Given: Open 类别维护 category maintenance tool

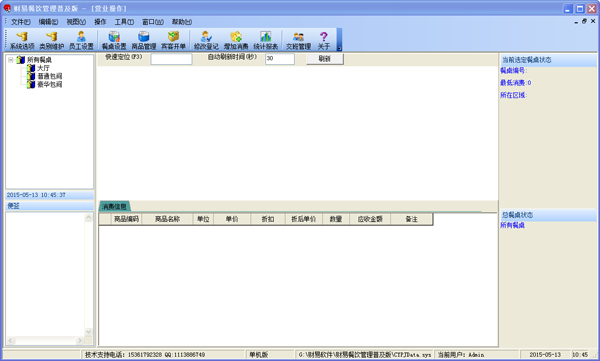Looking at the screenshot, I should [52, 41].
